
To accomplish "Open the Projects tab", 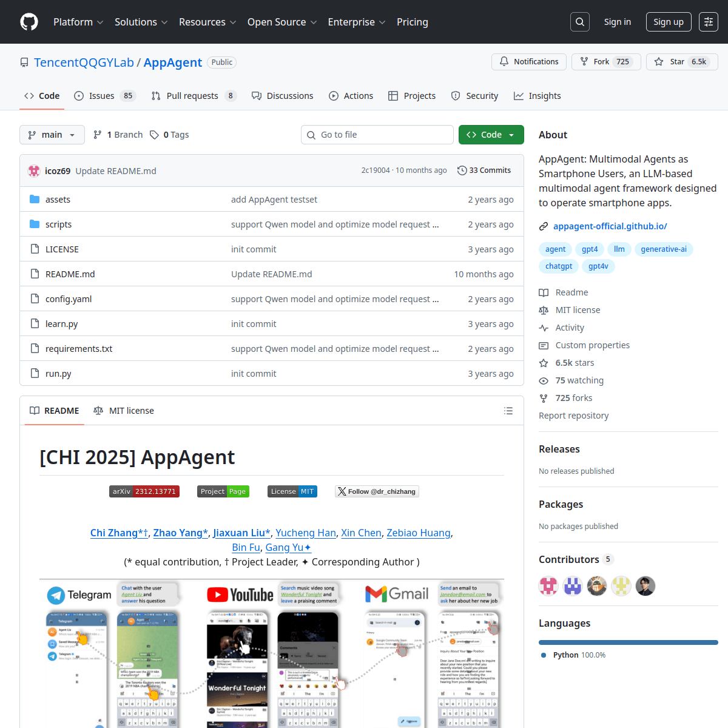I will (x=412, y=96).
